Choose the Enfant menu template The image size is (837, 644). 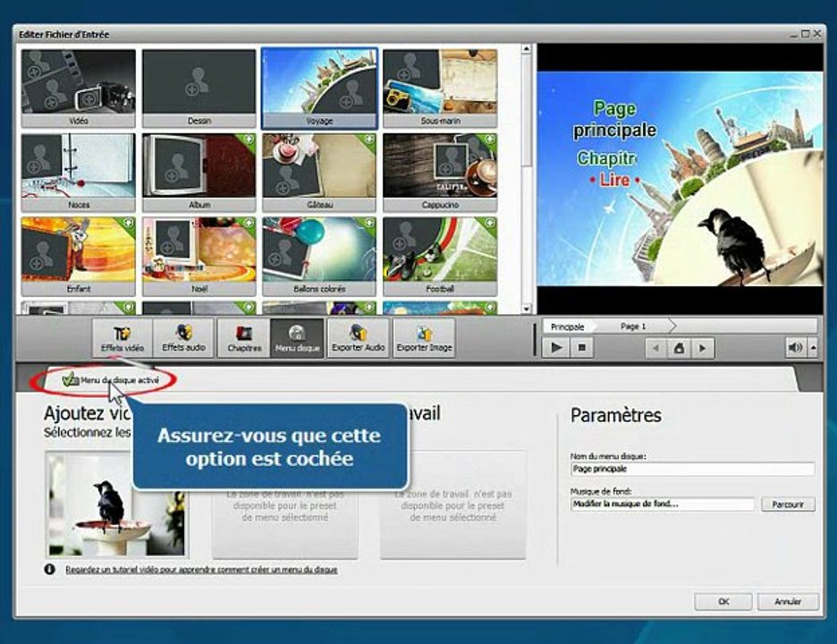pyautogui.click(x=78, y=256)
